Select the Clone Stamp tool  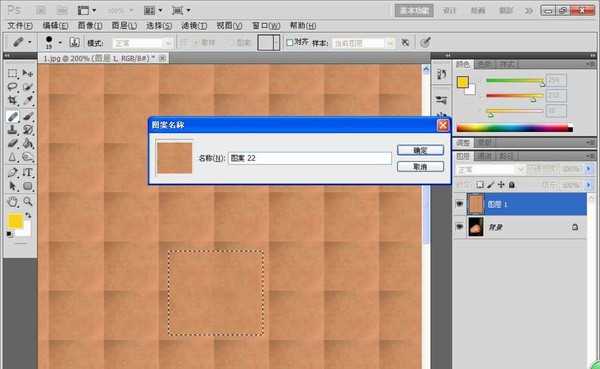click(x=13, y=129)
